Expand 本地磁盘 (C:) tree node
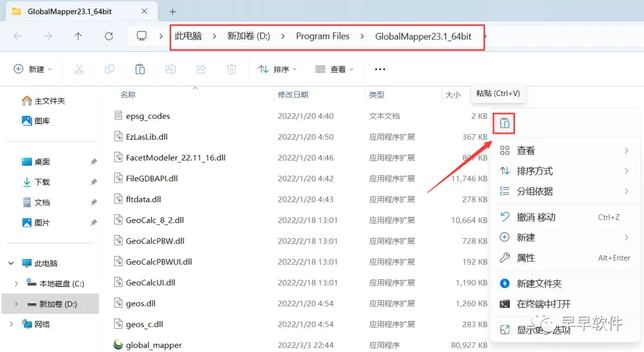 pyautogui.click(x=17, y=283)
